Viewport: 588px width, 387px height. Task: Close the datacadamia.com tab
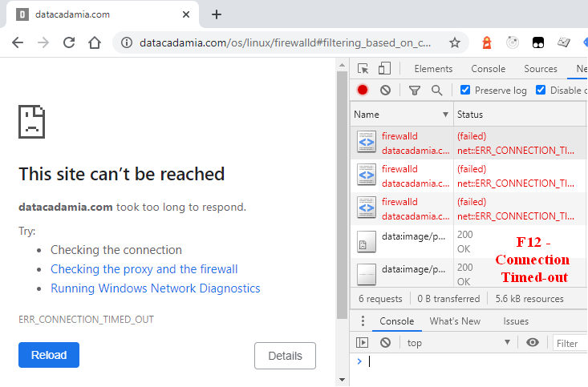[x=185, y=14]
